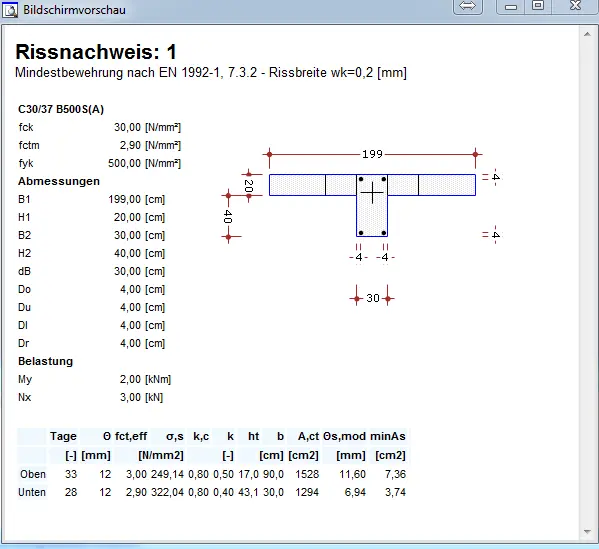Select the Oben row in results table

(213, 474)
